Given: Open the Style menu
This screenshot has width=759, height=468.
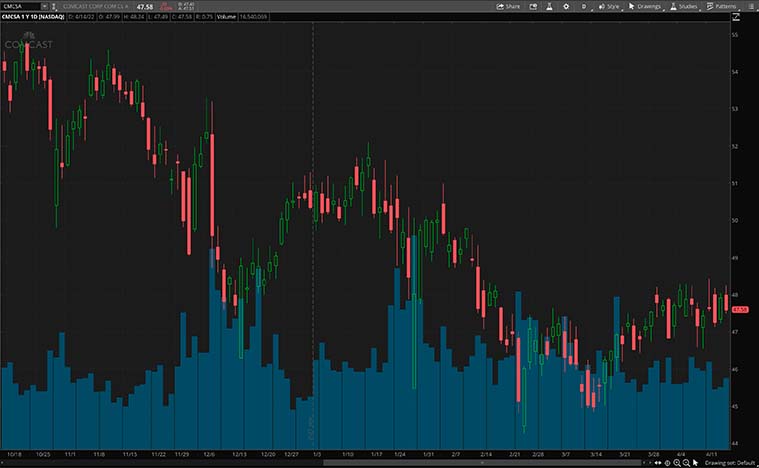Looking at the screenshot, I should click(x=608, y=6).
